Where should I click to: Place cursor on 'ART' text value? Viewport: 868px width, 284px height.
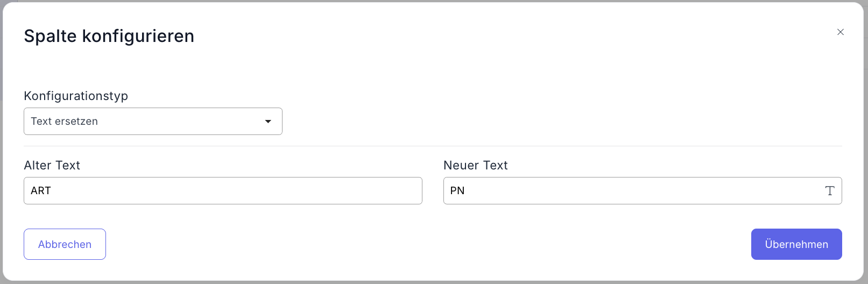(41, 191)
